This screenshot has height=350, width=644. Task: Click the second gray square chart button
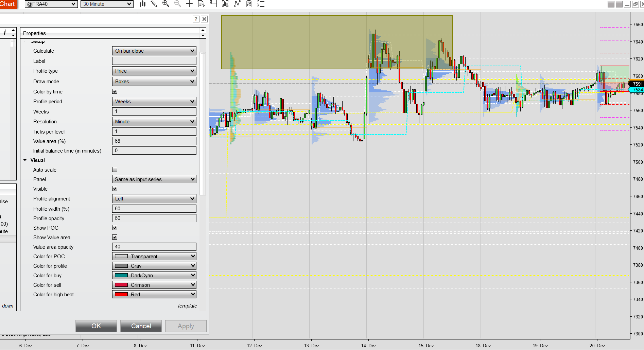click(x=619, y=4)
